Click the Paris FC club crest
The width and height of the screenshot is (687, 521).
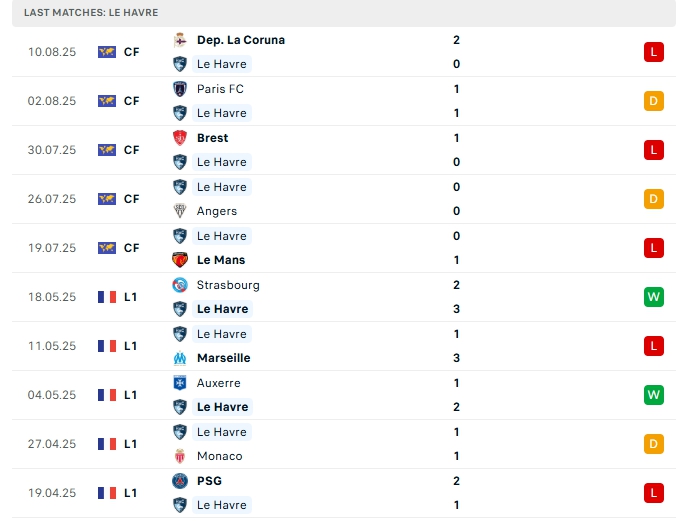click(180, 89)
